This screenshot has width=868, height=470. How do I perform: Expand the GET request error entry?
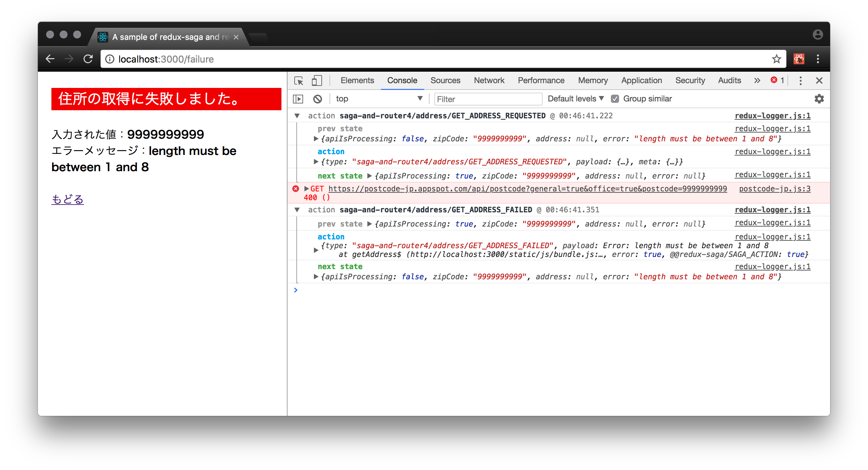[x=306, y=189]
